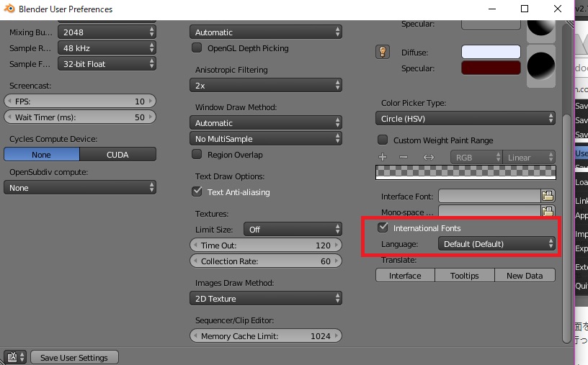Open Mixing Buffer 2048 dropdown
Viewport: 588px width, 365px height.
pyautogui.click(x=107, y=32)
